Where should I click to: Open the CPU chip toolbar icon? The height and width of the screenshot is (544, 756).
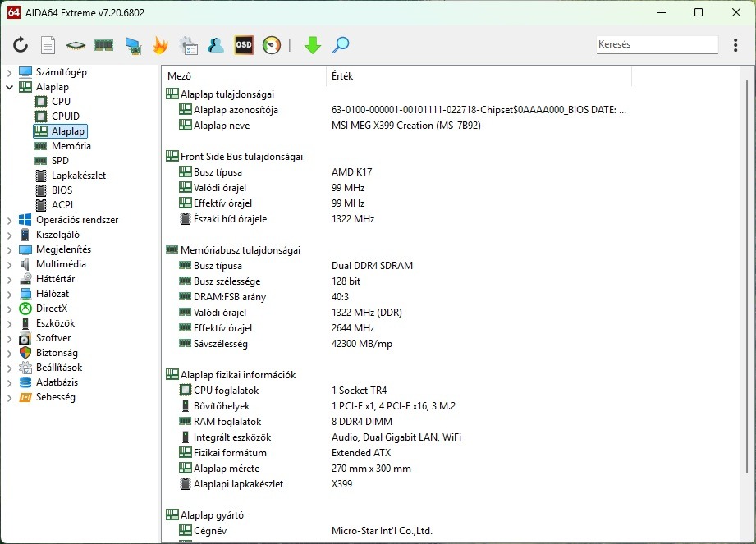click(76, 45)
